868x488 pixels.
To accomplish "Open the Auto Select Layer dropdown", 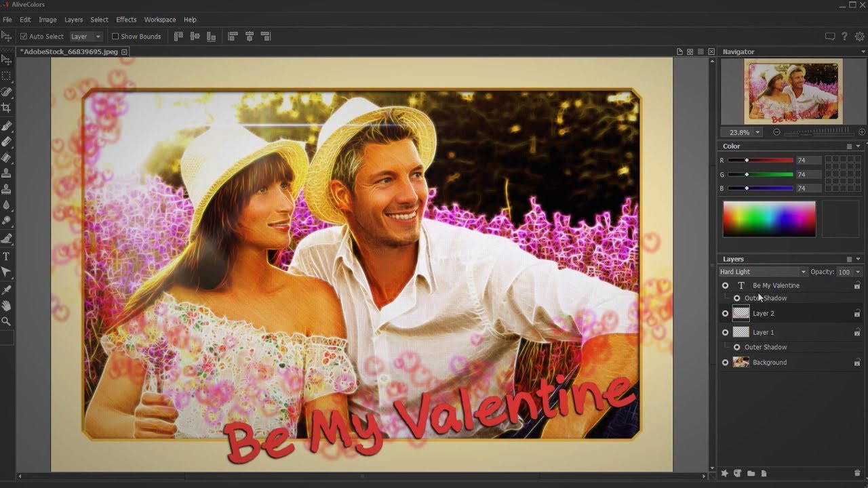I will [x=85, y=37].
